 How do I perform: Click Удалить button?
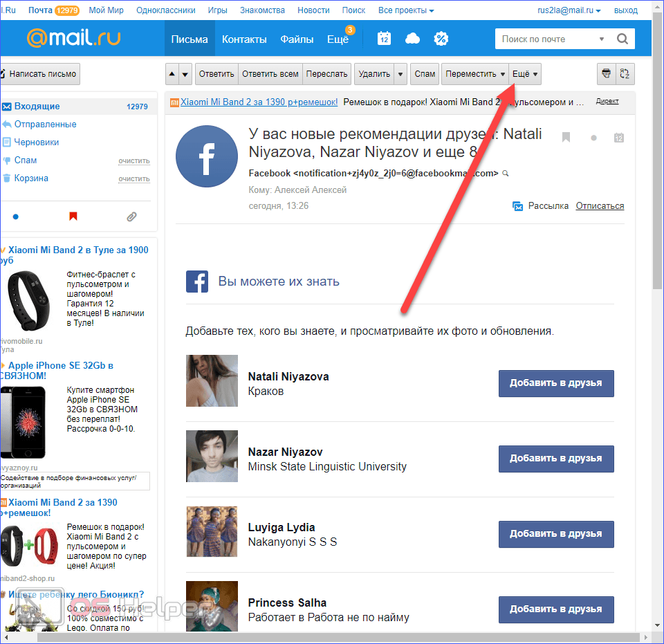374,74
